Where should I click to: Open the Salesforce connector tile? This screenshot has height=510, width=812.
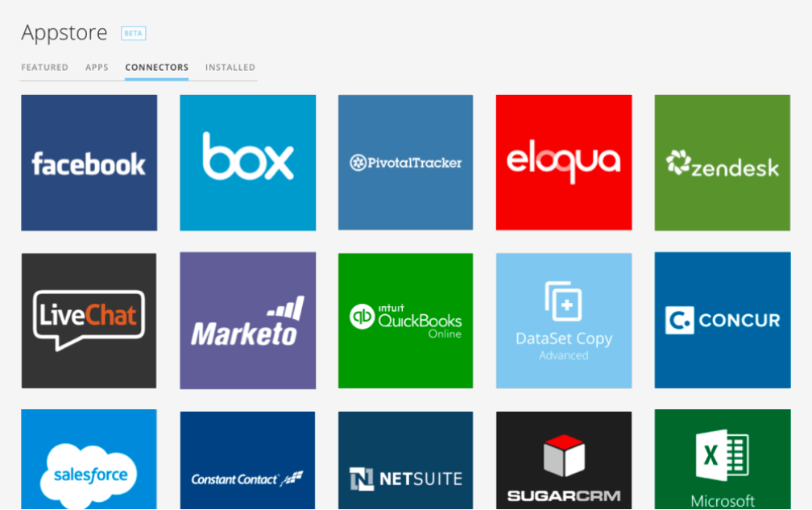coord(89,460)
